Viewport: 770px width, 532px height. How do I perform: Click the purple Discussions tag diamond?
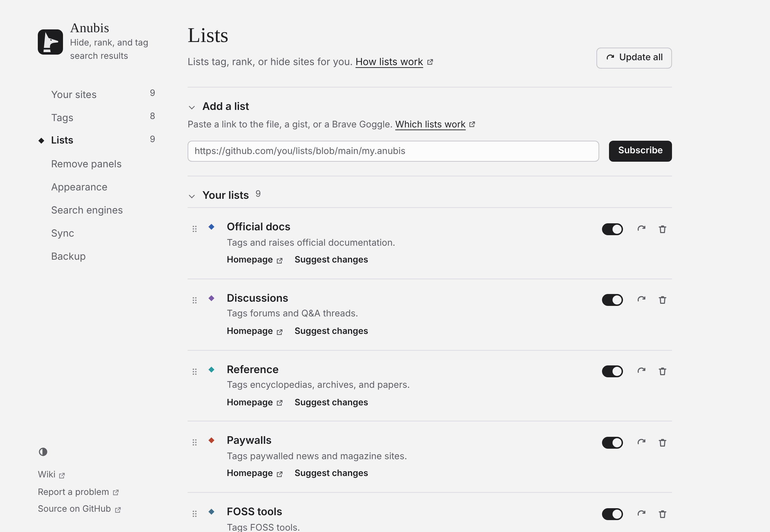211,298
